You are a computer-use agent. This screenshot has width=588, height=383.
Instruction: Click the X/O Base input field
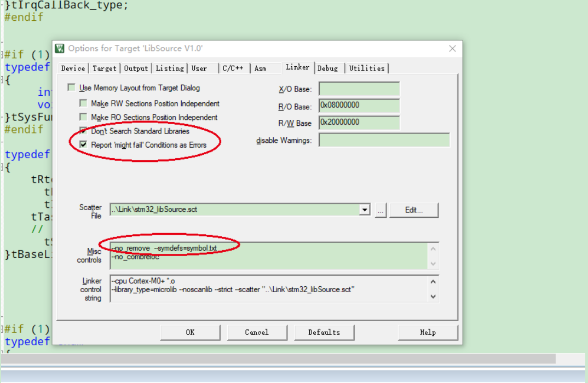point(359,89)
